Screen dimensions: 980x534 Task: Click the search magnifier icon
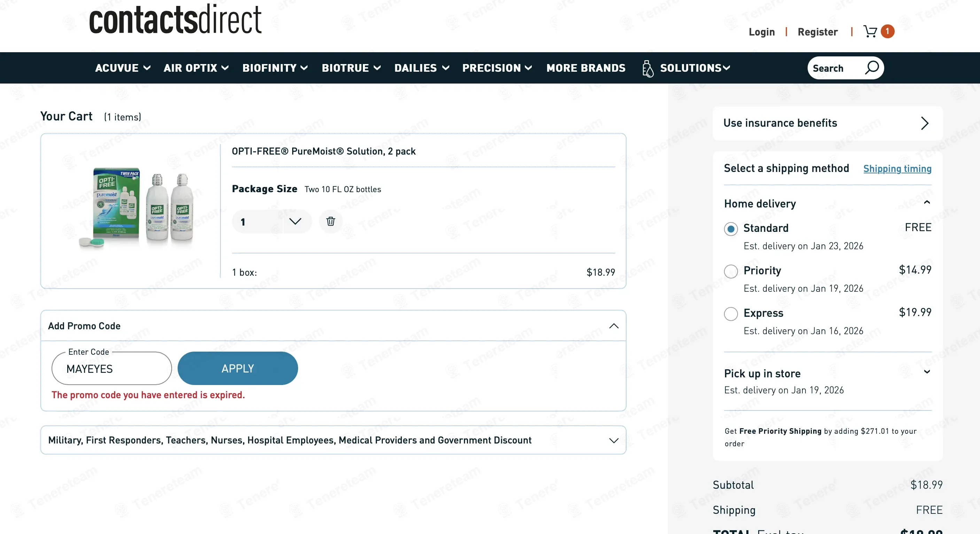coord(872,68)
